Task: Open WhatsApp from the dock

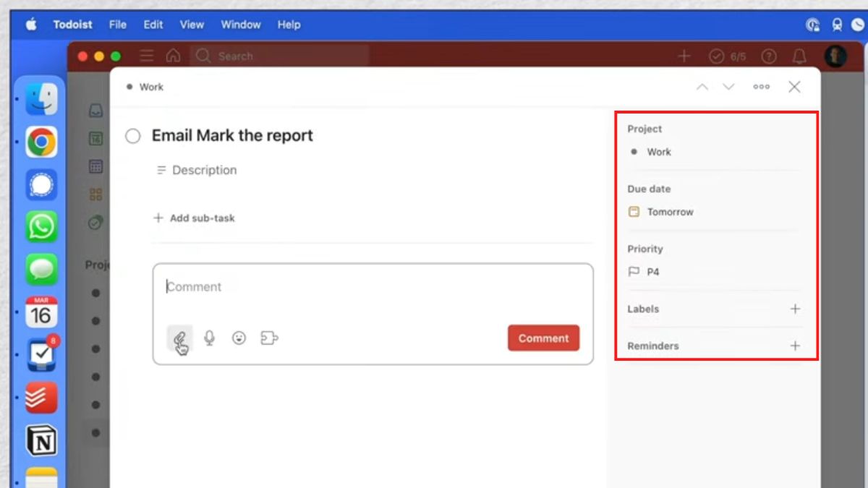Action: (41, 227)
